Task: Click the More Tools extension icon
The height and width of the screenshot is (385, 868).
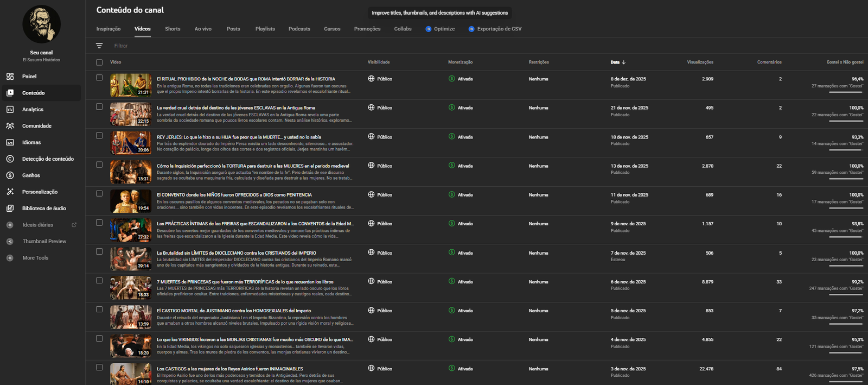Action: 10,258
